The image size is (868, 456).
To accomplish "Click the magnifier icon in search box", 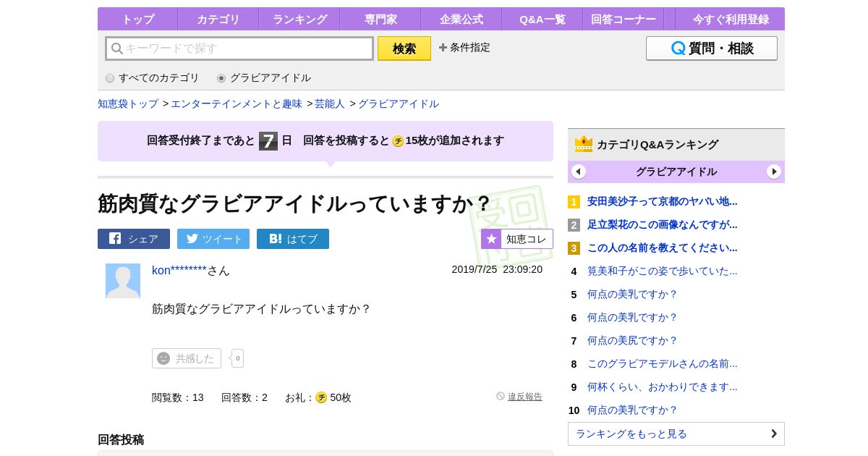I will 116,48.
